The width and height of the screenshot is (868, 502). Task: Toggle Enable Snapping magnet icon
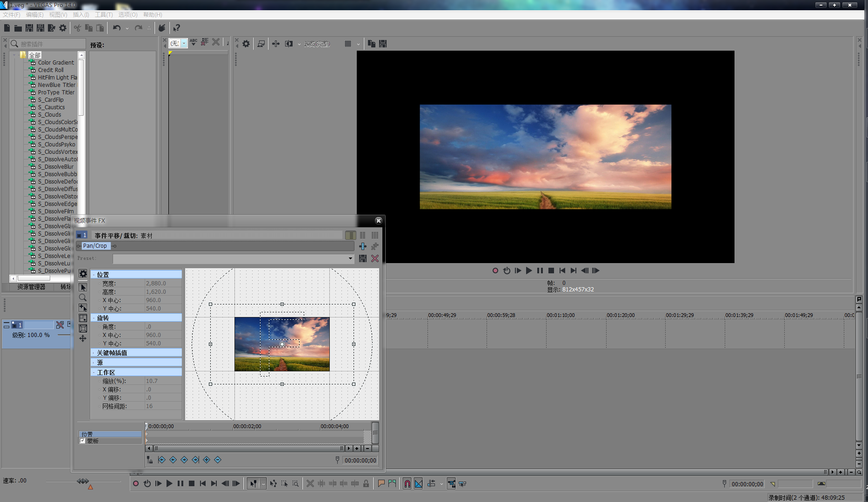pos(407,484)
